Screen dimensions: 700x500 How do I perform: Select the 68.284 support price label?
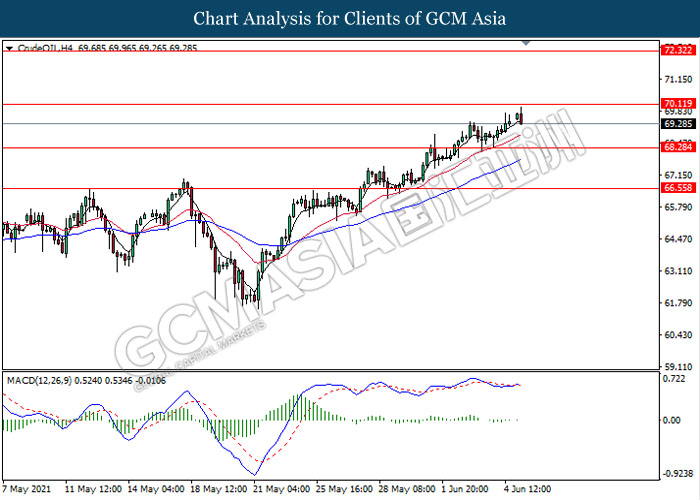[678, 147]
